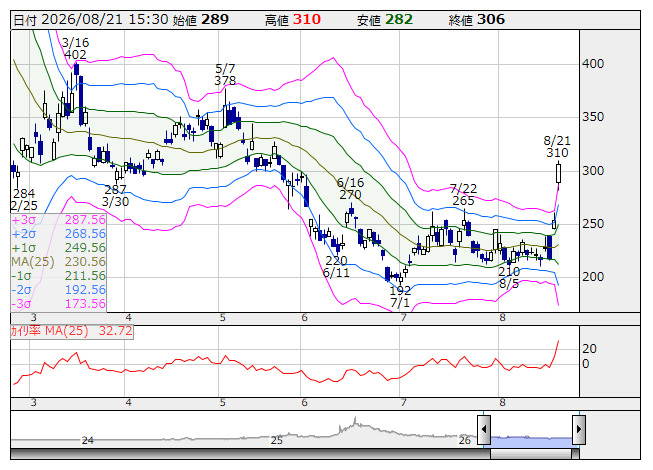The width and height of the screenshot is (653, 470).
Task: Click the 2/25 284 low label
Action: tap(24, 200)
